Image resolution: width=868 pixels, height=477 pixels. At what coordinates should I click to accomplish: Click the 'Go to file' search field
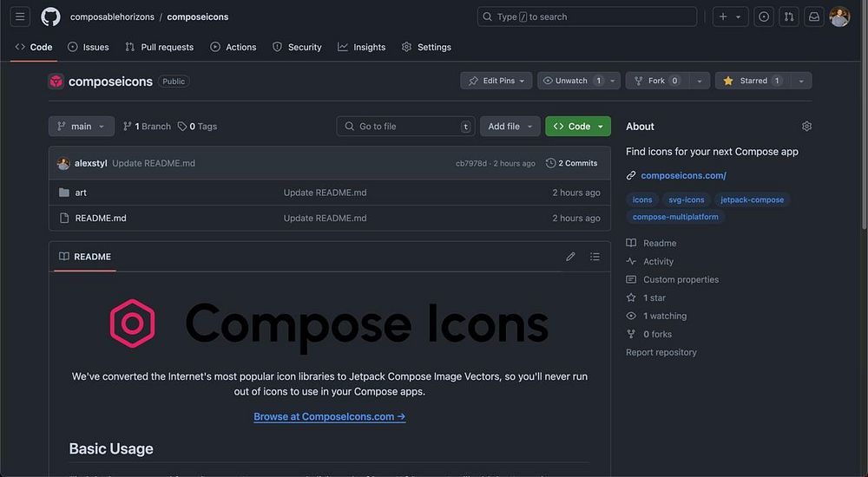[405, 126]
